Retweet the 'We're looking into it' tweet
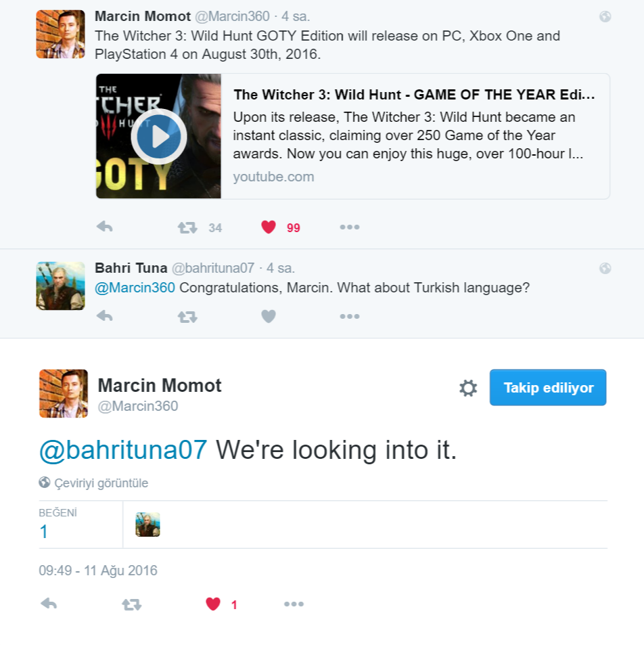Viewport: 644px width, 645px height. tap(132, 604)
